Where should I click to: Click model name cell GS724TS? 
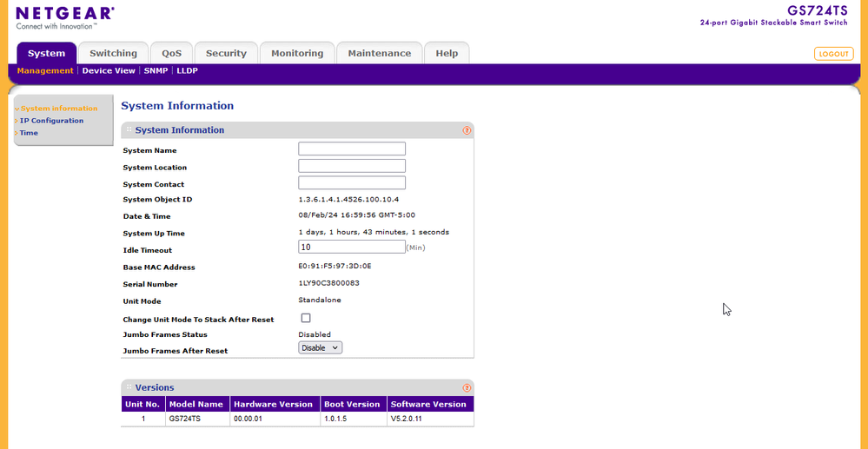point(185,419)
